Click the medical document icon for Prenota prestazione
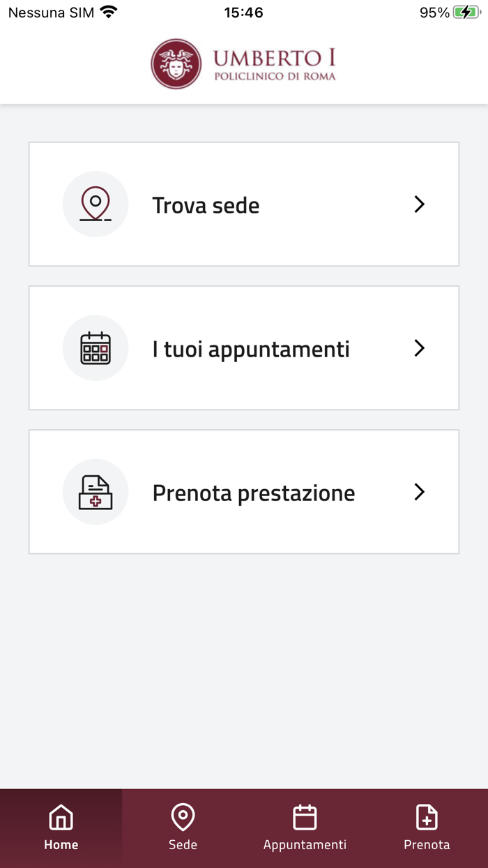The image size is (488, 868). pyautogui.click(x=96, y=491)
